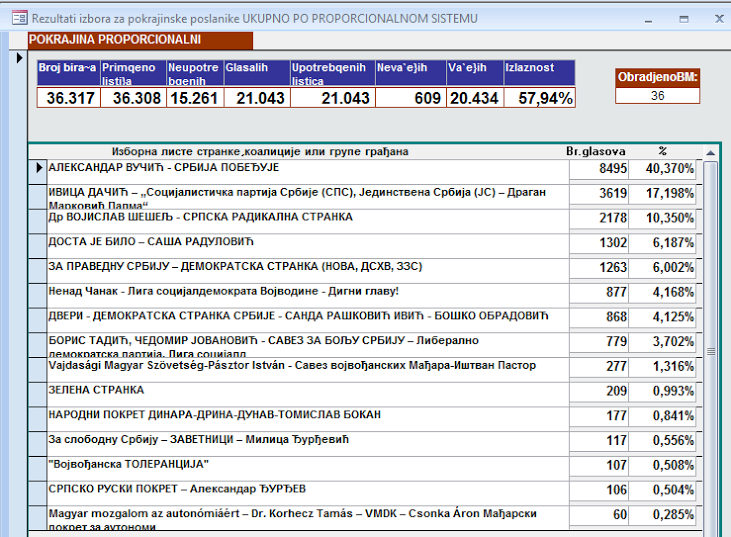
Task: Click Glasalih value 21.043
Action: click(x=257, y=98)
